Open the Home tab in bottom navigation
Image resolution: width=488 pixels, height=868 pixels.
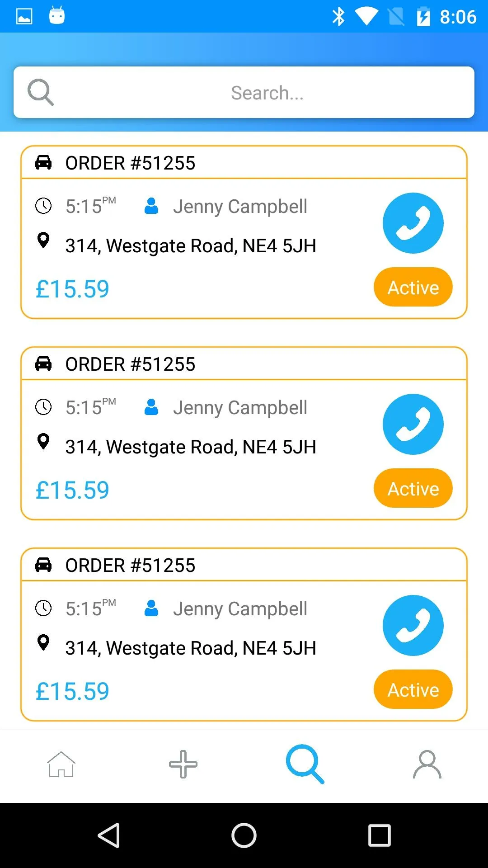click(61, 764)
